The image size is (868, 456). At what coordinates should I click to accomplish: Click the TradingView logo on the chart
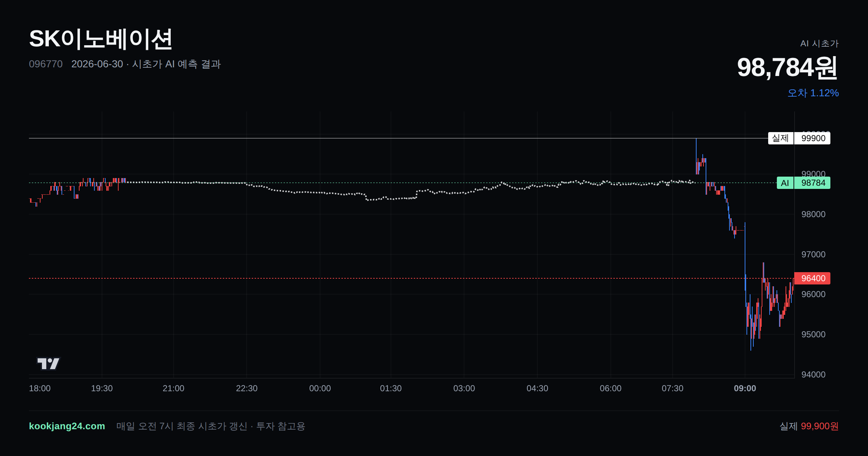(48, 363)
